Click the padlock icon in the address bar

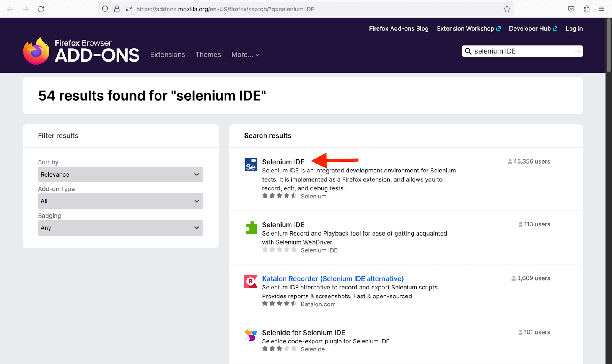[117, 9]
